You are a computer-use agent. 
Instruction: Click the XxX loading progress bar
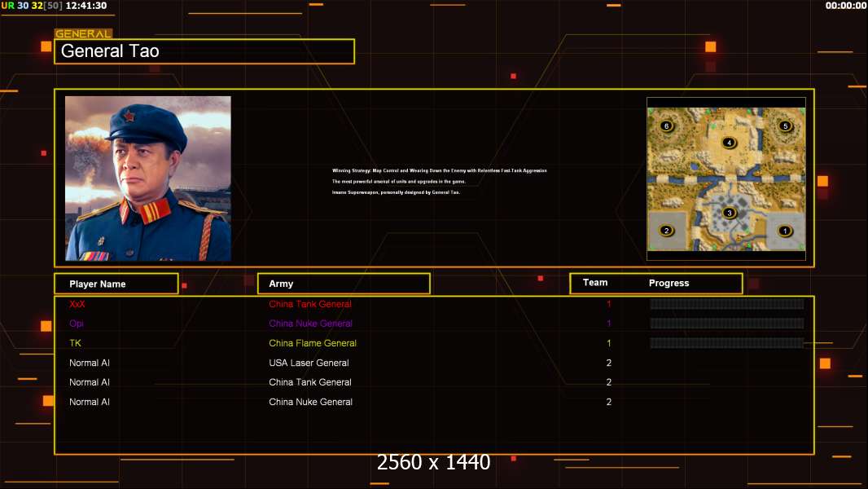(727, 303)
